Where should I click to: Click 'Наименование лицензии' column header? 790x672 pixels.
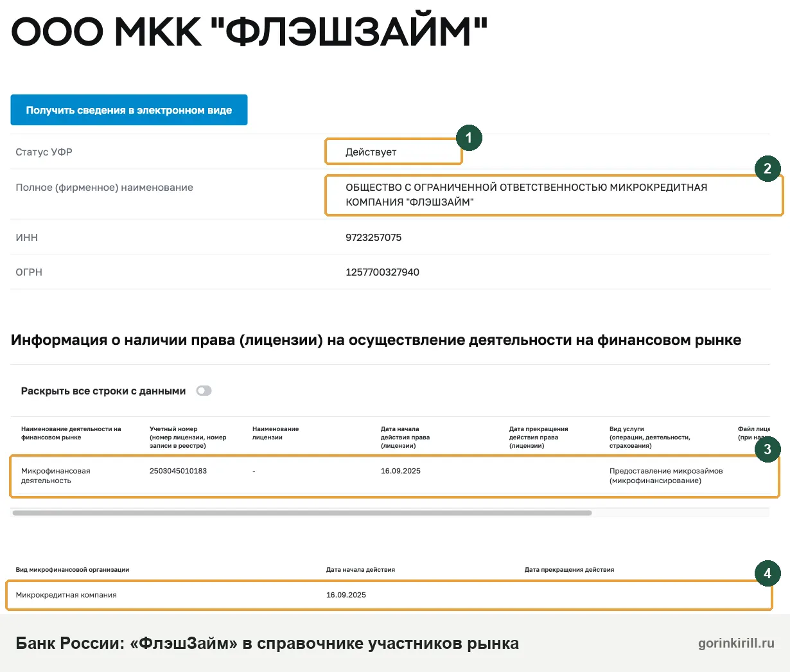[275, 433]
